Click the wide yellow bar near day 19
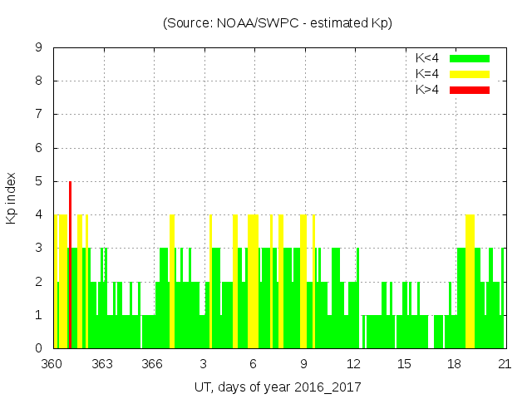 click(x=470, y=281)
